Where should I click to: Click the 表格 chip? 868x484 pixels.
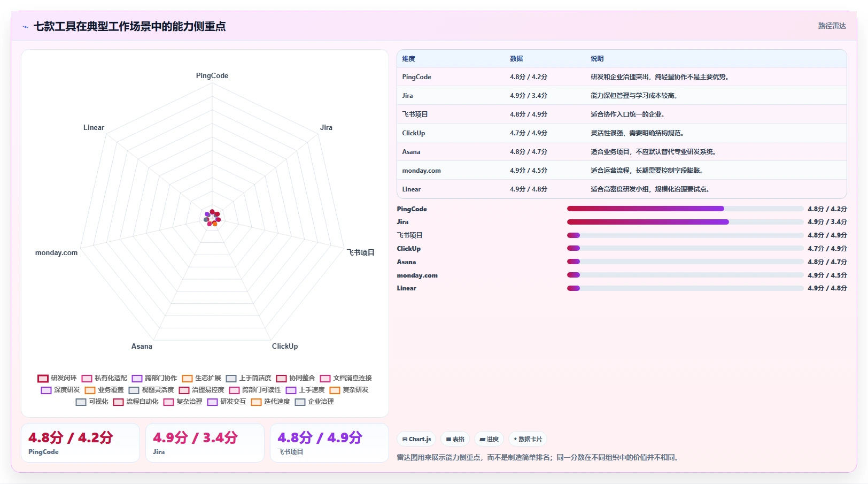455,439
